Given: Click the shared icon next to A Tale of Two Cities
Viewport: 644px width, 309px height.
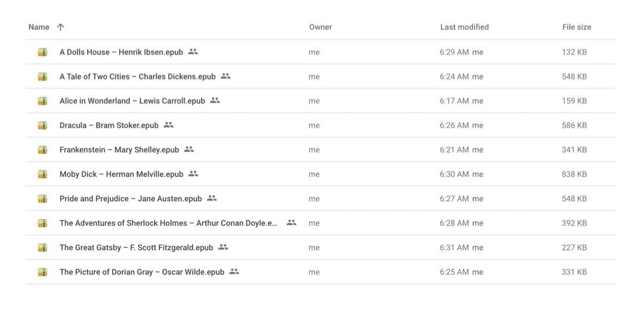Looking at the screenshot, I should (x=225, y=76).
